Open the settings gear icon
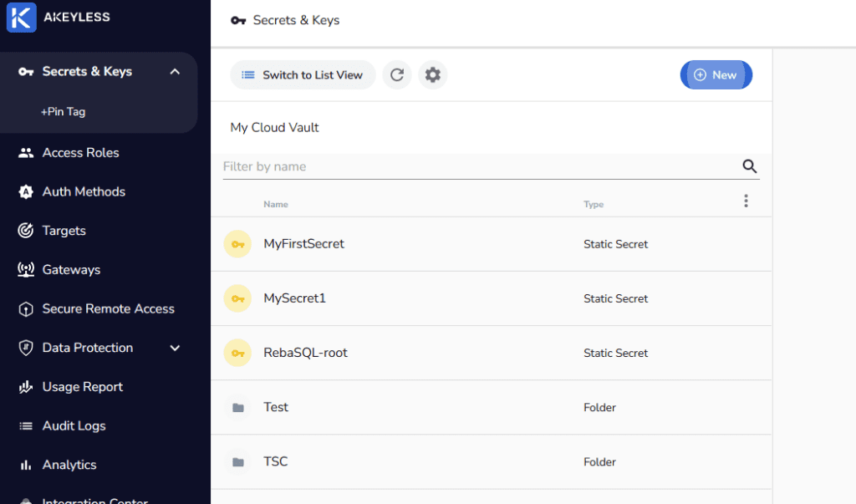Image resolution: width=856 pixels, height=504 pixels. click(x=432, y=75)
